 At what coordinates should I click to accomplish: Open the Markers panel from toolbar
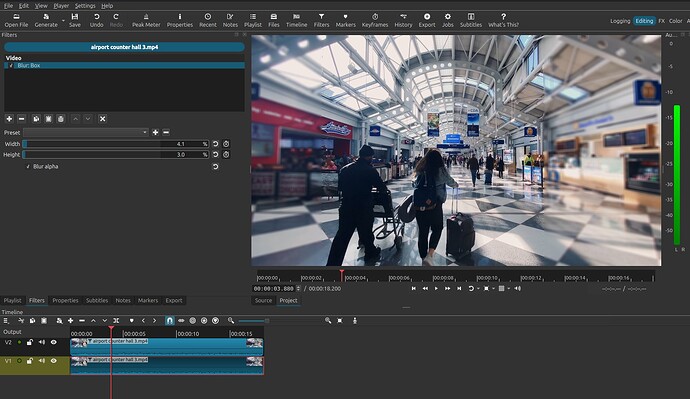345,20
